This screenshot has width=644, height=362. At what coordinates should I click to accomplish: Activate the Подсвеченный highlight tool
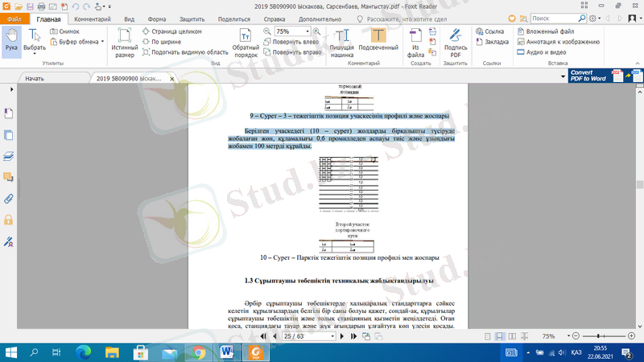pyautogui.click(x=378, y=41)
